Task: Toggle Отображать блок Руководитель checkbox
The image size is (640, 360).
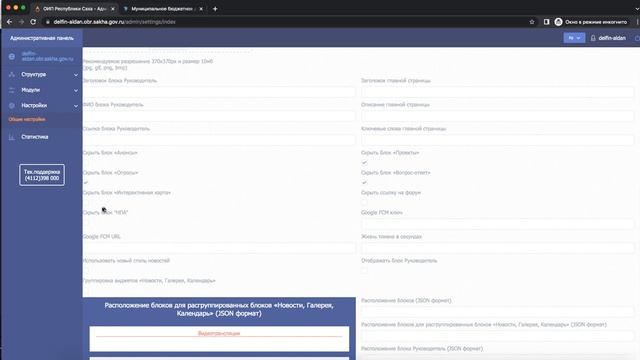Action: click(364, 270)
